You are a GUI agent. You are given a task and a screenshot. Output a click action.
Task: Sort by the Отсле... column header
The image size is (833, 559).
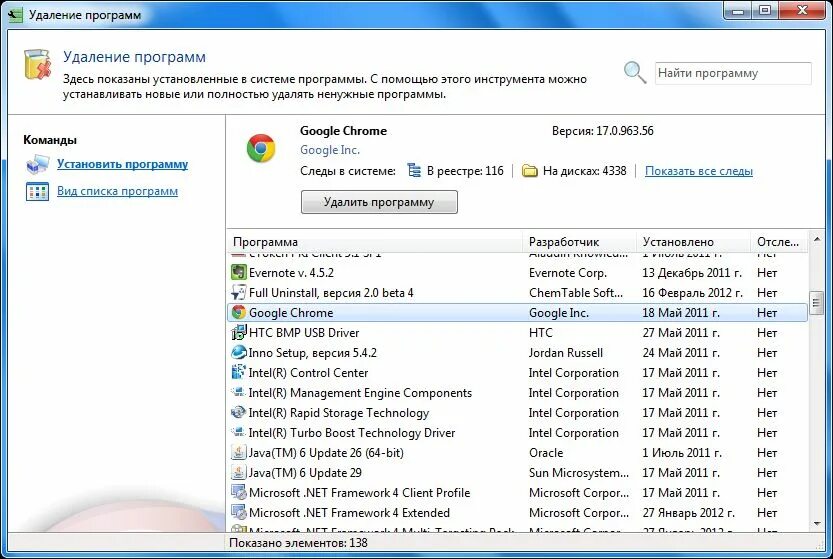779,242
